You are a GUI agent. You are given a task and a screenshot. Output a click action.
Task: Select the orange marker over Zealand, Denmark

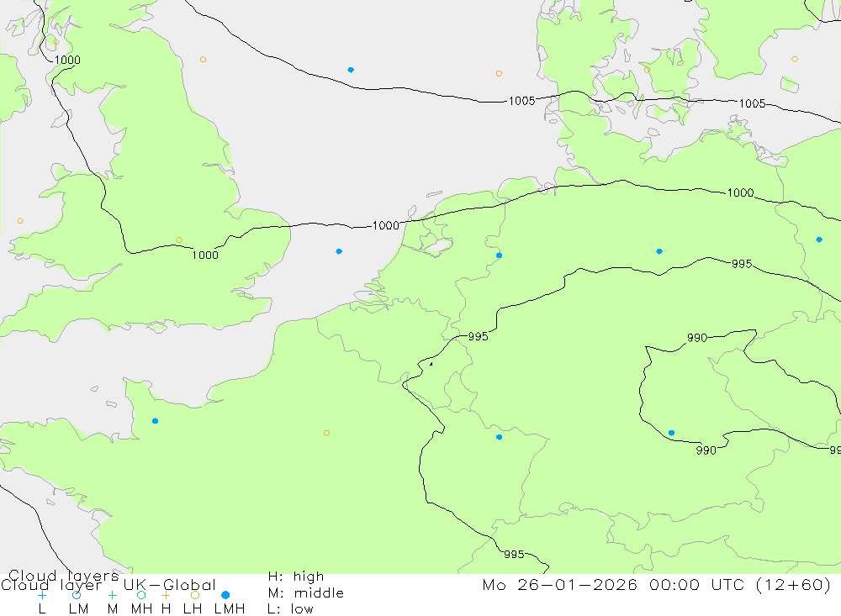[647, 70]
